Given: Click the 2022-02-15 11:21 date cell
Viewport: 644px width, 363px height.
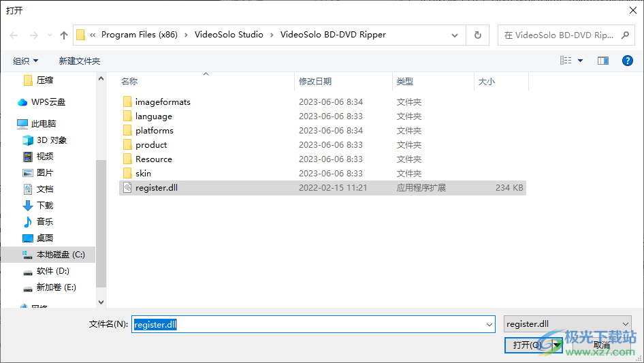Looking at the screenshot, I should coord(333,188).
